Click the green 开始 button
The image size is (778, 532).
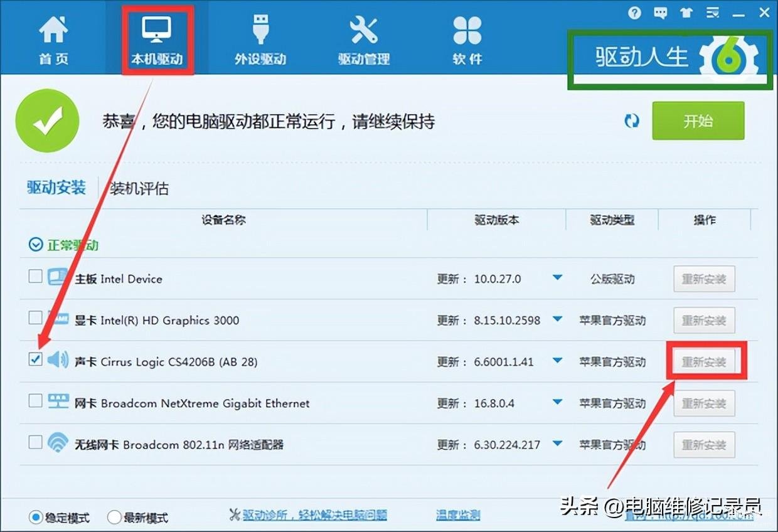[x=698, y=120]
